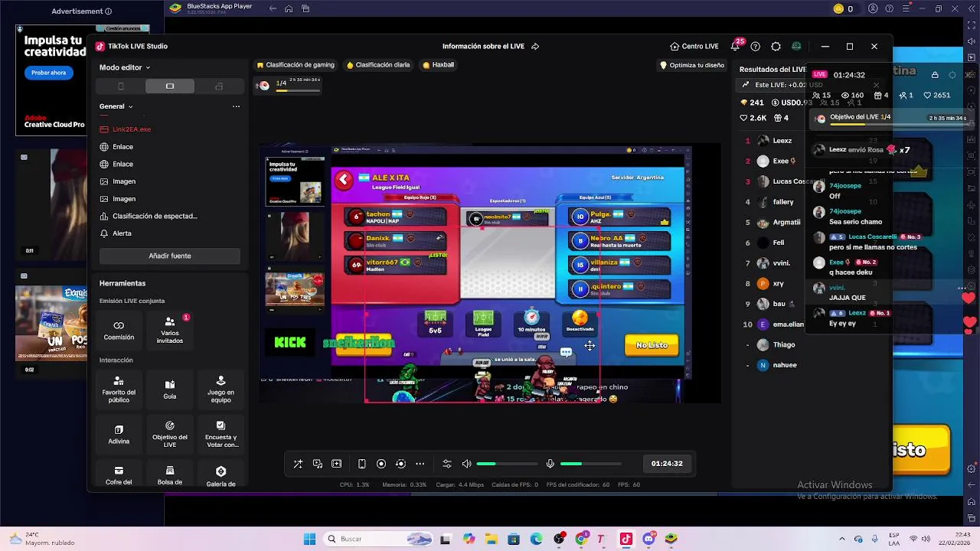The height and width of the screenshot is (551, 980).
Task: Open Juego en equipo tool
Action: pyautogui.click(x=220, y=389)
